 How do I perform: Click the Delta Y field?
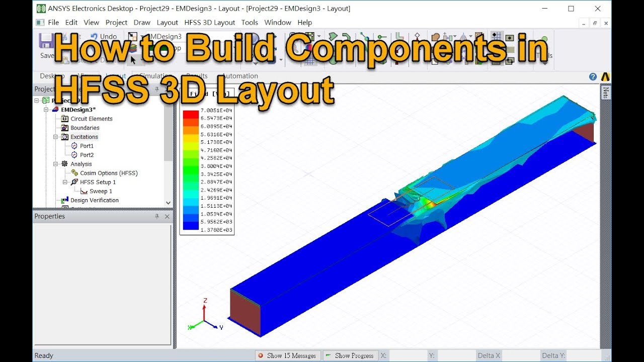coord(584,355)
